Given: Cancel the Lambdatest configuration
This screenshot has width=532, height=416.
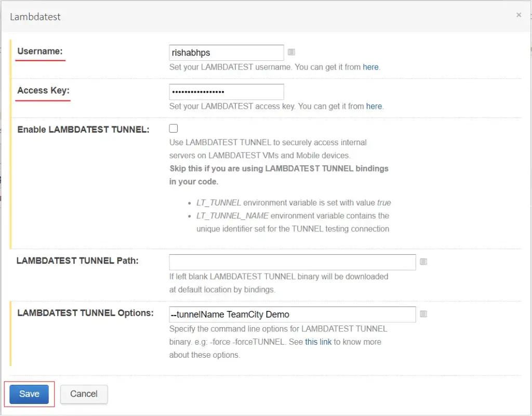Looking at the screenshot, I should [x=84, y=394].
